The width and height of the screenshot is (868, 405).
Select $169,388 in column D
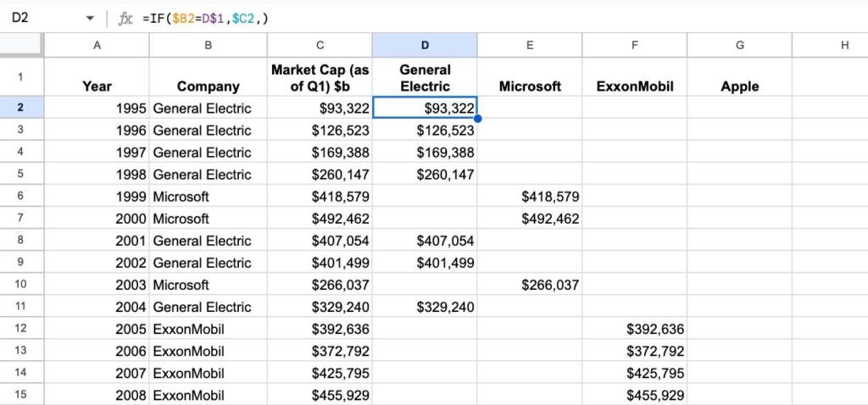[425, 153]
